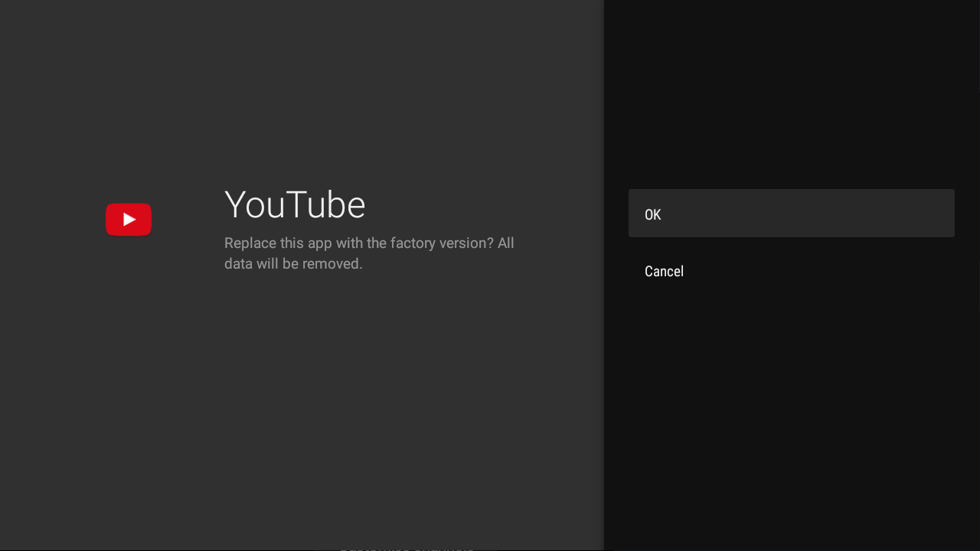Screen dimensions: 980x551
Task: Select Cancel to keep the app
Action: (791, 271)
